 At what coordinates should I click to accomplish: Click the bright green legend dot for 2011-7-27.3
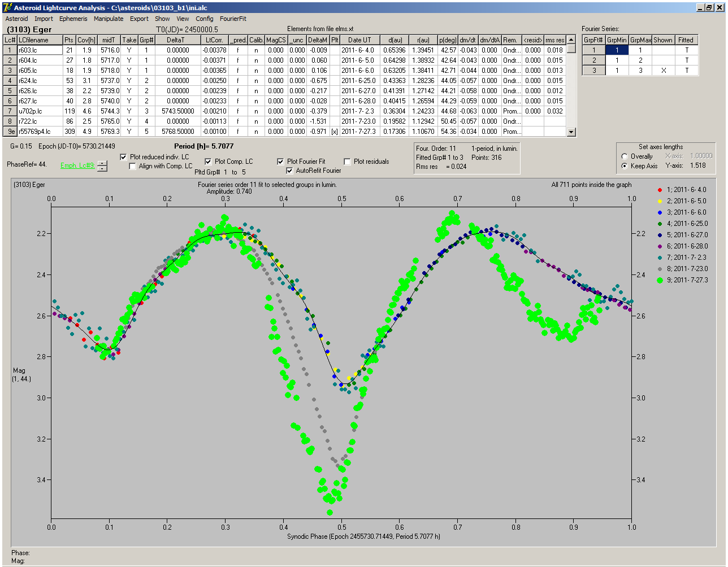point(660,280)
